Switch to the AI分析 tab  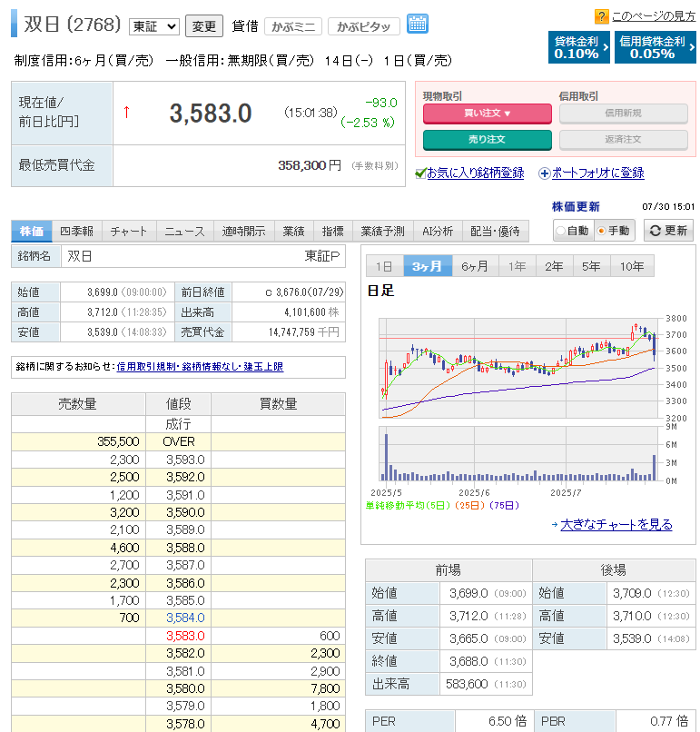pos(438,231)
